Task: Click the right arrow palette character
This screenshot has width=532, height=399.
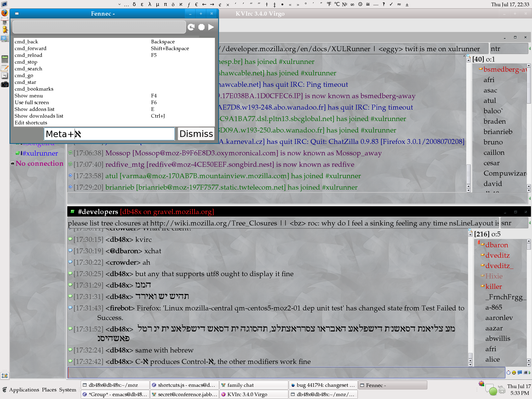Action: [x=212, y=4]
